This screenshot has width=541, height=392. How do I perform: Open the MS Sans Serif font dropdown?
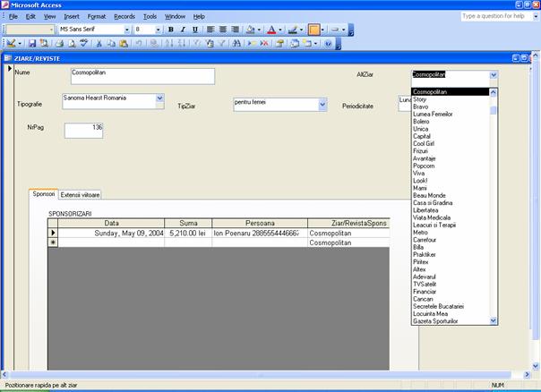(127, 30)
